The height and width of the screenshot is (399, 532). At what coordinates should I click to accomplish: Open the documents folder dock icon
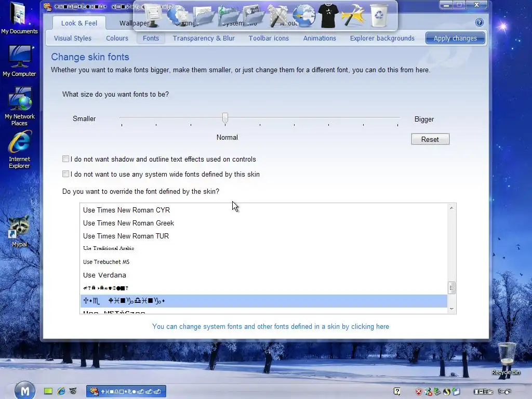[x=204, y=16]
